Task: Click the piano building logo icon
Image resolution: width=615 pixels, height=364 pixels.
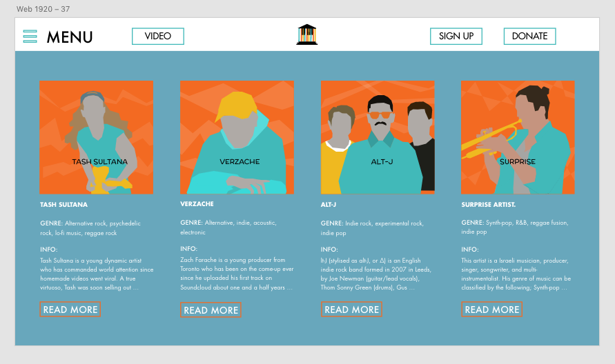Action: click(x=306, y=34)
